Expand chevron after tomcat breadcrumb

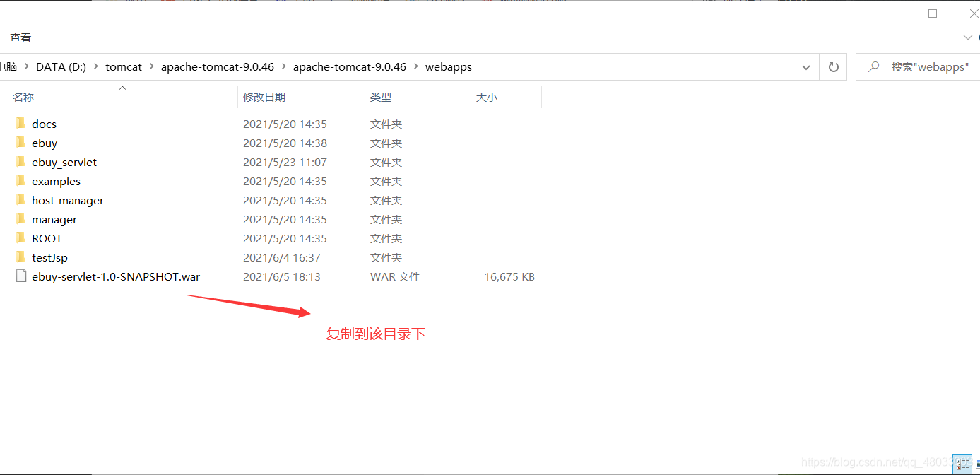pos(151,67)
